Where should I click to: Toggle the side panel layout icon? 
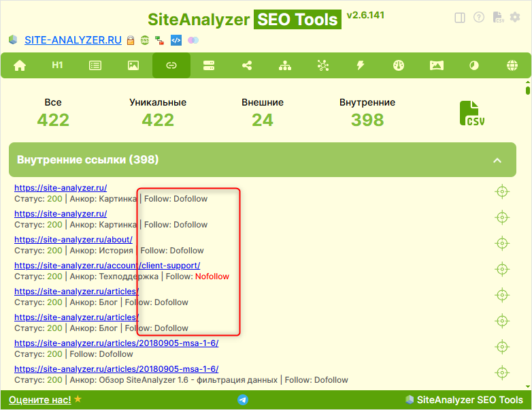coord(460,17)
